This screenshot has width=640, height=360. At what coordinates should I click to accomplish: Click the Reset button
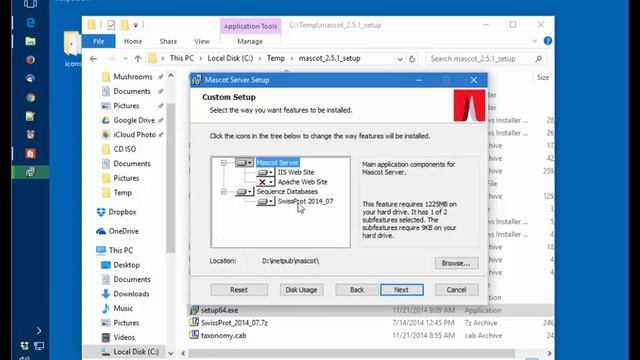(239, 290)
